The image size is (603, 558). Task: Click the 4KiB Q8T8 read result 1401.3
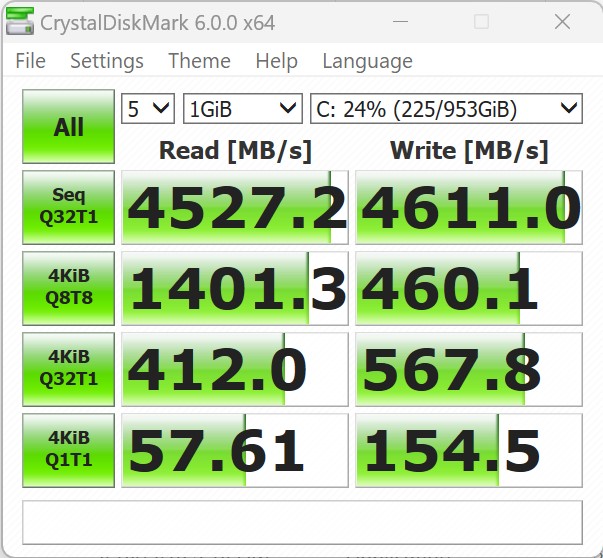coord(235,289)
